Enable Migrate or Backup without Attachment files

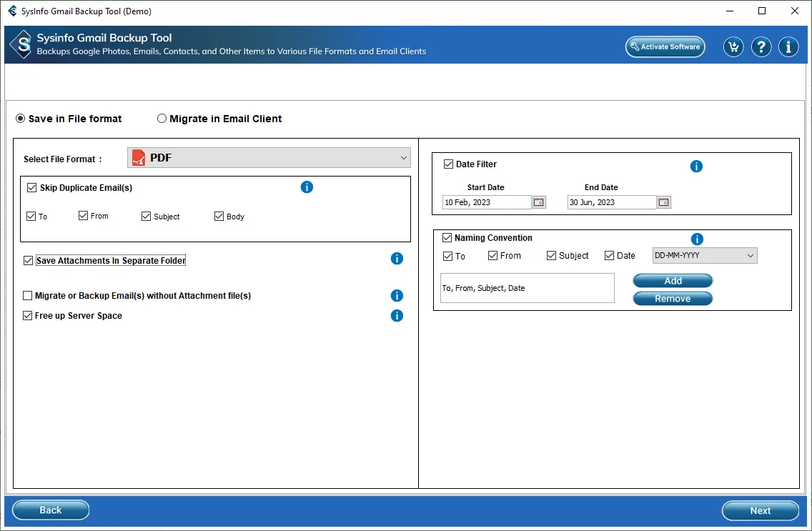coord(28,296)
